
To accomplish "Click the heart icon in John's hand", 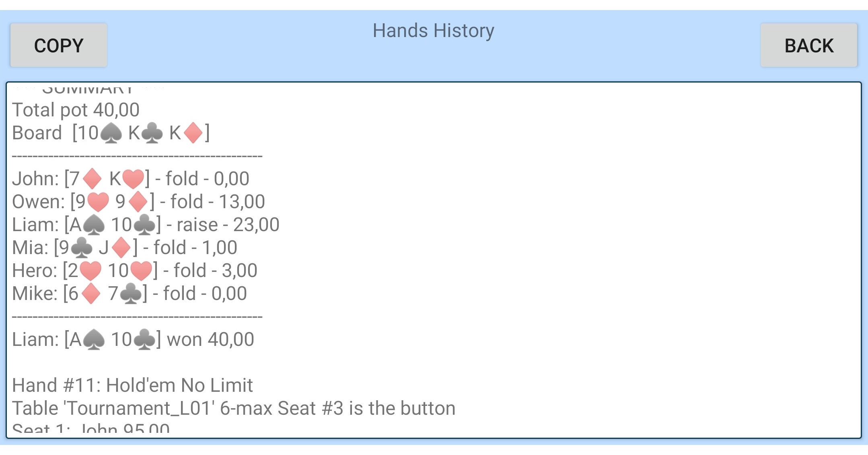I will pyautogui.click(x=133, y=179).
